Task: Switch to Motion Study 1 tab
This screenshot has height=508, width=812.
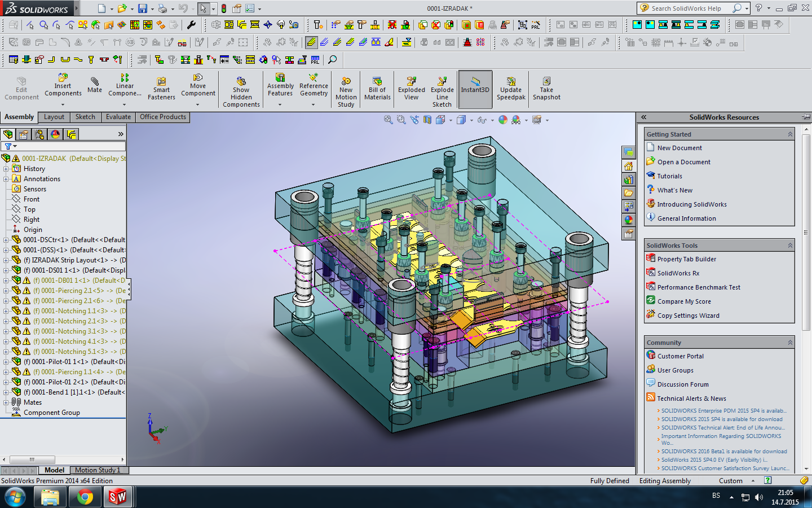Action: 98,470
